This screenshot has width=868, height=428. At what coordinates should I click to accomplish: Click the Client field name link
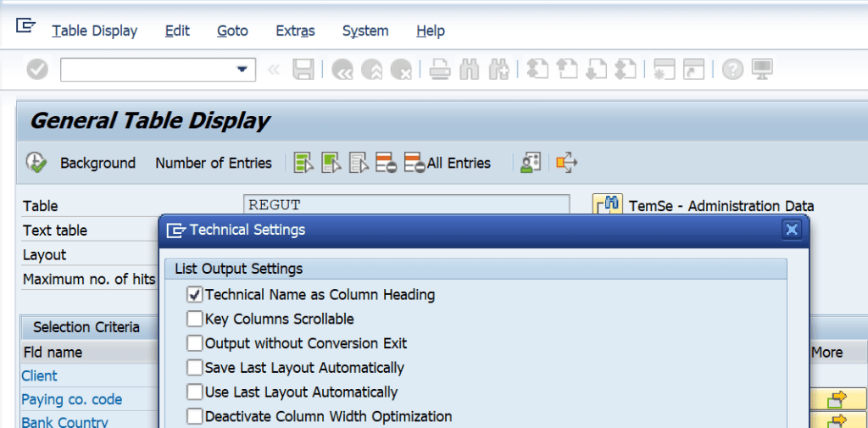point(39,375)
